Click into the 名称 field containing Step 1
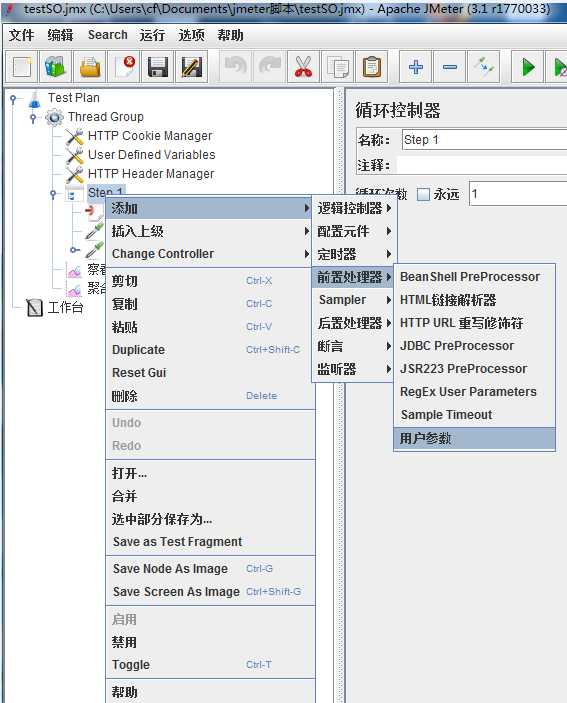This screenshot has width=567, height=703. 484,140
